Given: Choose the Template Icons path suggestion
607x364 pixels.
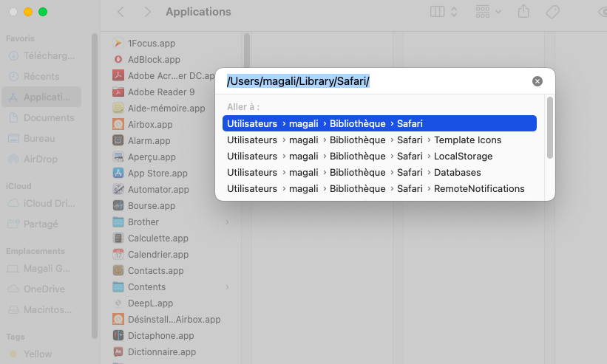Looking at the screenshot, I should click(379, 140).
